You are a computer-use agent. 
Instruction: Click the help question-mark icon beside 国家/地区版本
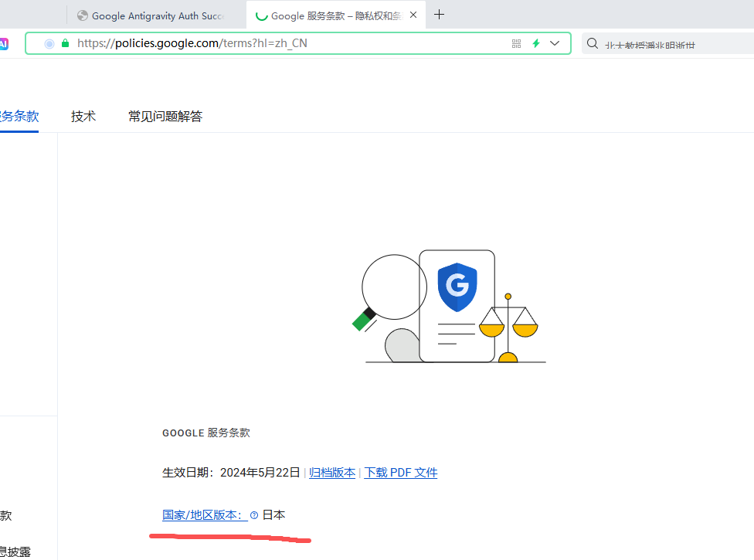tap(254, 514)
